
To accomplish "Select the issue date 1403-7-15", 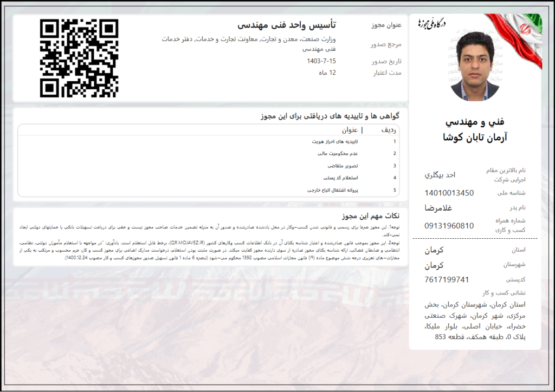I will click(x=321, y=61).
